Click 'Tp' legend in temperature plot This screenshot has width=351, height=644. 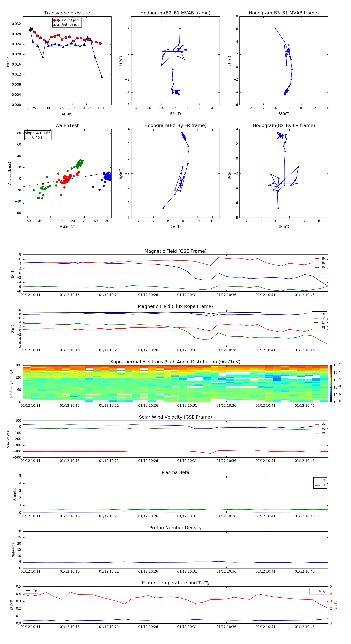click(31, 591)
